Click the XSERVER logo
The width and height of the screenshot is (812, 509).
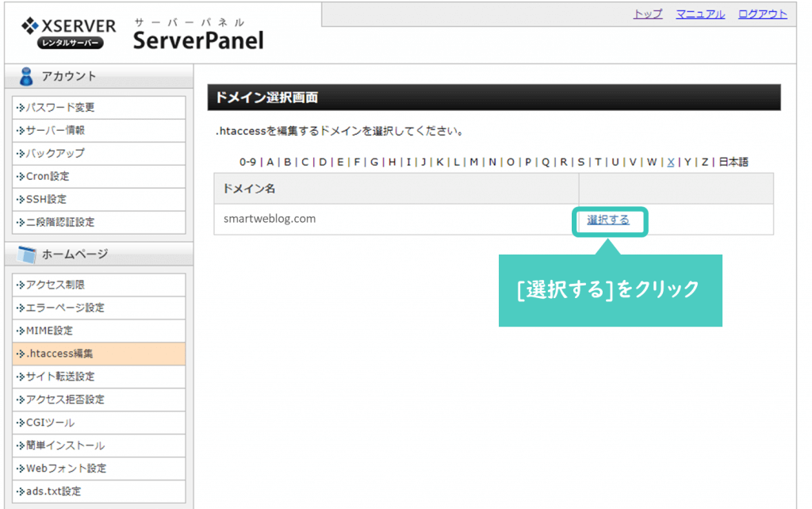[68, 33]
